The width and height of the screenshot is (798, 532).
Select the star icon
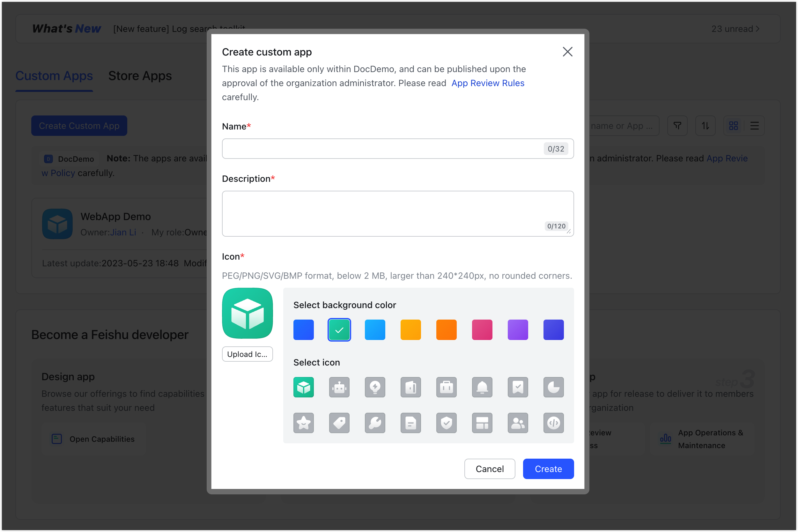tap(303, 423)
